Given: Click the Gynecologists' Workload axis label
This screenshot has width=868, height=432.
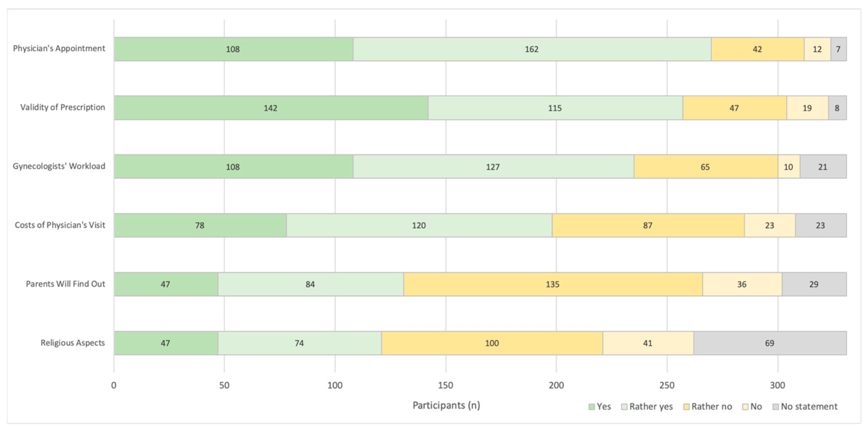Looking at the screenshot, I should [59, 166].
